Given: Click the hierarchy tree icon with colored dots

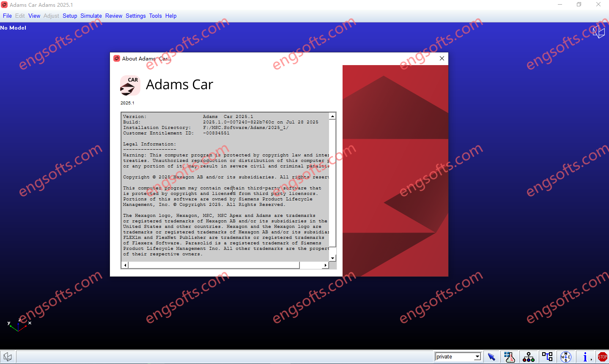Looking at the screenshot, I should pyautogui.click(x=528, y=357).
